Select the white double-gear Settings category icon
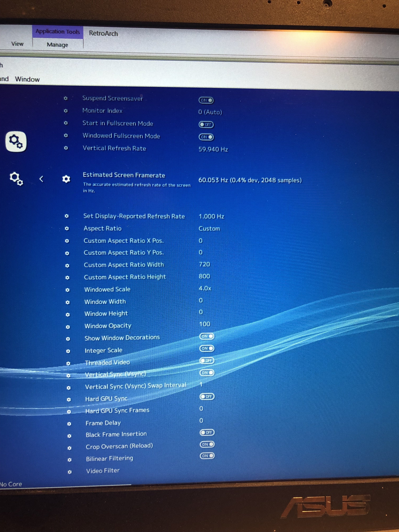Image resolution: width=399 pixels, height=532 pixels. click(16, 179)
